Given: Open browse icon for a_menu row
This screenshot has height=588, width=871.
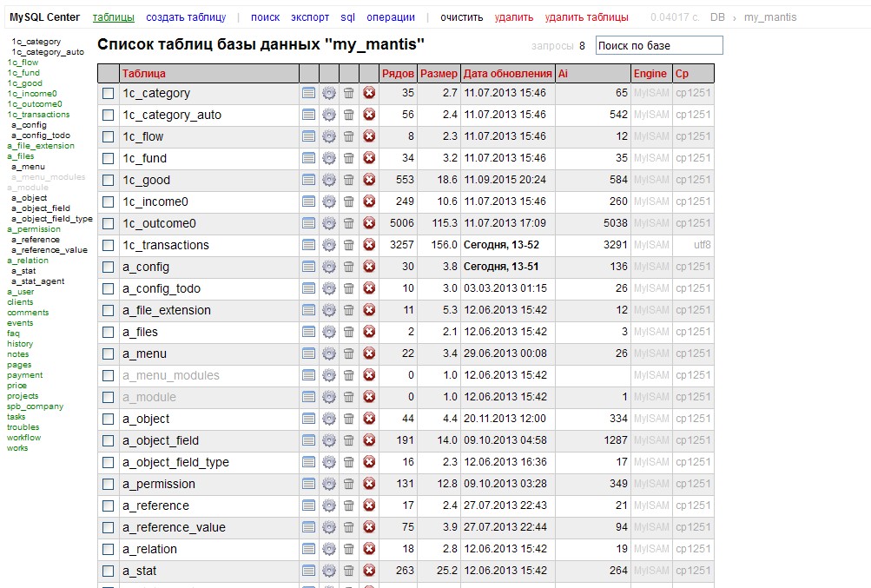Looking at the screenshot, I should [309, 353].
